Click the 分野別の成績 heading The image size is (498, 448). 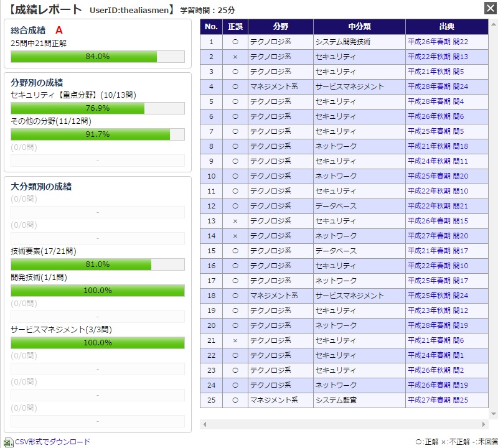37,83
